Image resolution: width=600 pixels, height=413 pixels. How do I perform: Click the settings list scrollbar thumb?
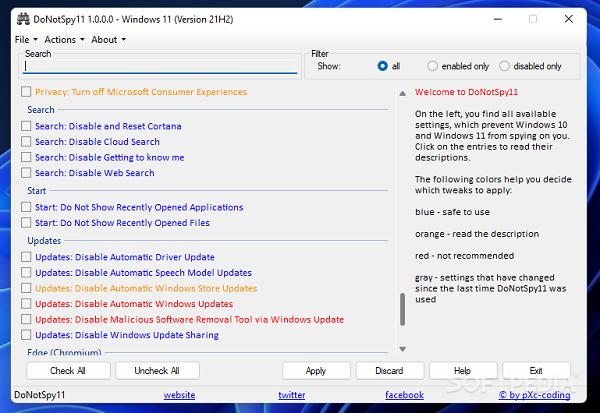402,309
